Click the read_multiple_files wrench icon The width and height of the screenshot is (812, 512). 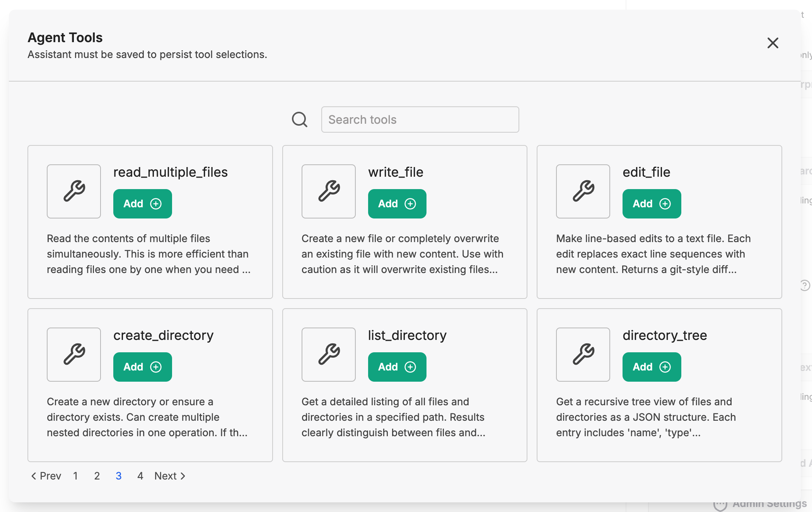(74, 191)
